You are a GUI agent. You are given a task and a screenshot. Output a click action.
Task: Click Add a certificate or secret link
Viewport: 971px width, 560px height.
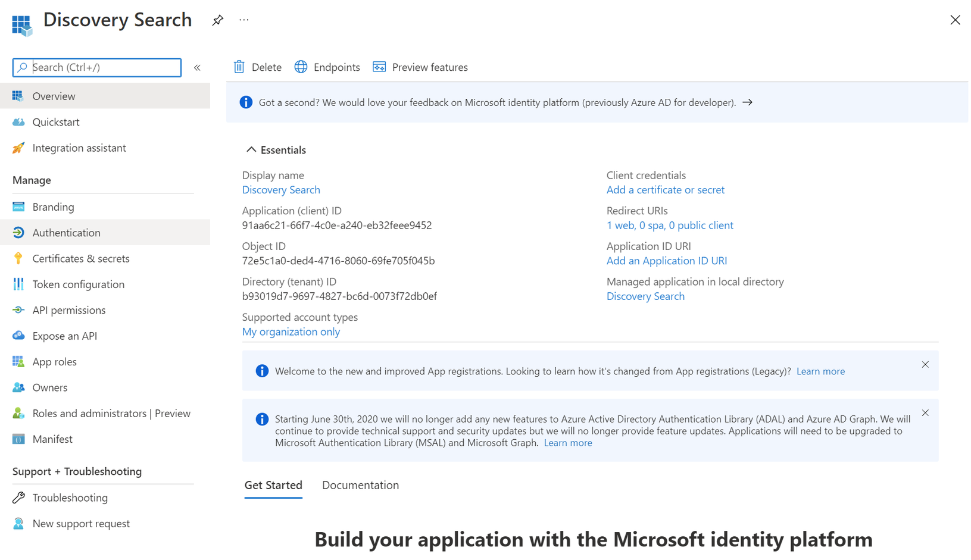click(665, 190)
